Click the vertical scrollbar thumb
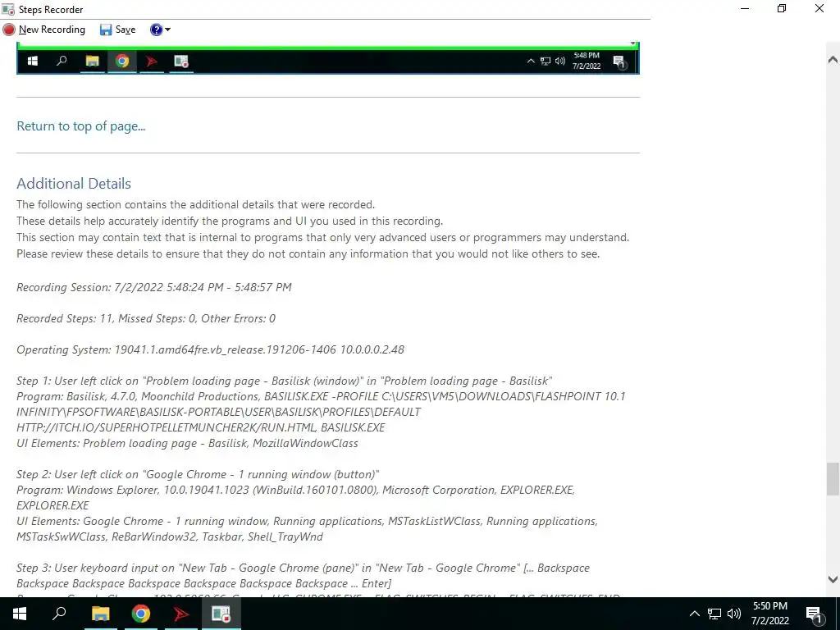The image size is (840, 630). pyautogui.click(x=833, y=479)
